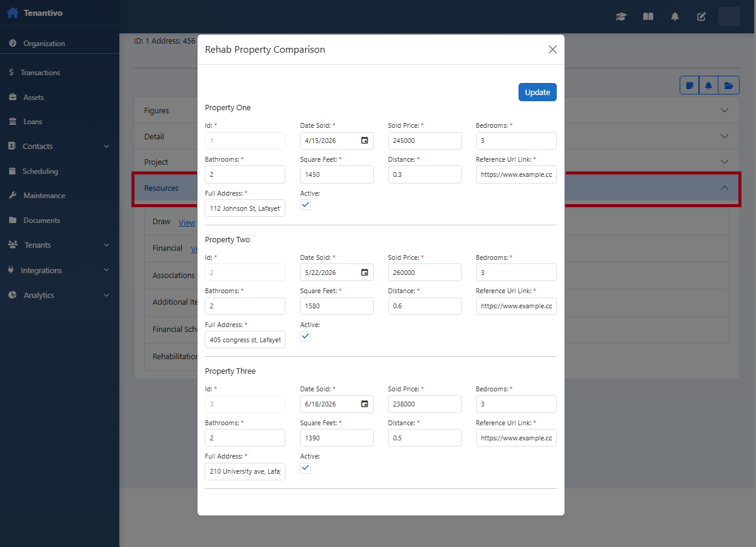Screen dimensions: 756x547
Task: Click the Draw View link
Action: (187, 223)
